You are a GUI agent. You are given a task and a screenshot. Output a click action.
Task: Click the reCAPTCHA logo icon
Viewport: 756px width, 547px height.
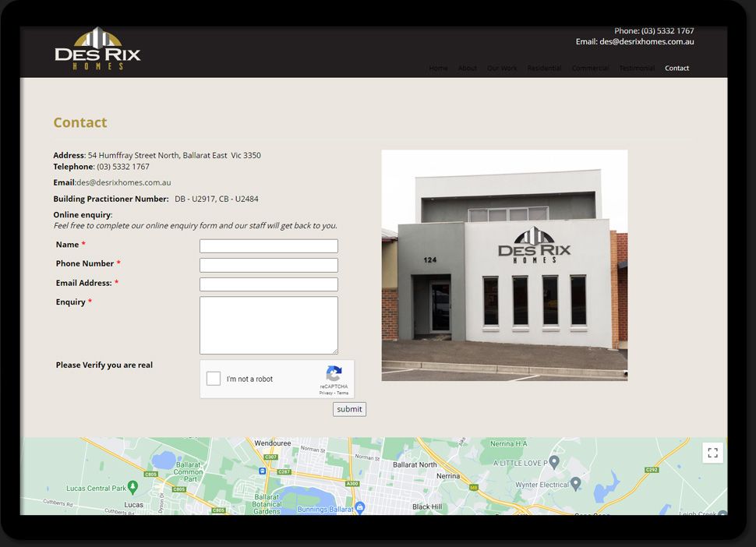(x=334, y=374)
